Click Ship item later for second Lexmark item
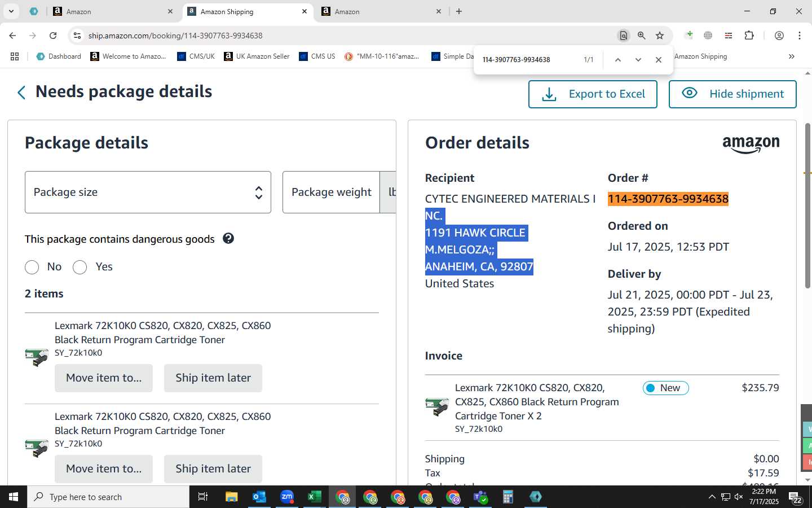The height and width of the screenshot is (508, 812). tap(213, 469)
